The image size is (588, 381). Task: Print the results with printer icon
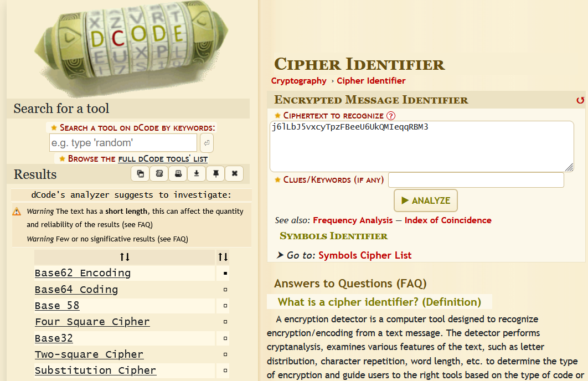click(178, 174)
